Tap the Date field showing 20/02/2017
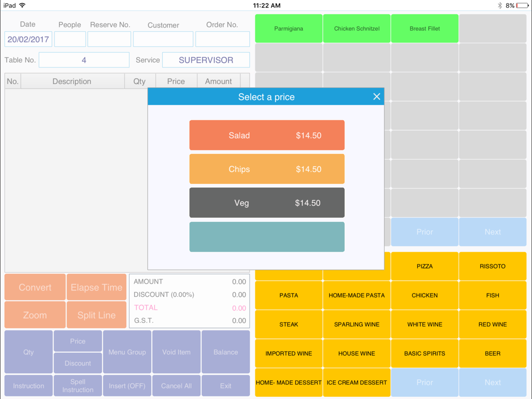The height and width of the screenshot is (399, 532). (x=28, y=39)
